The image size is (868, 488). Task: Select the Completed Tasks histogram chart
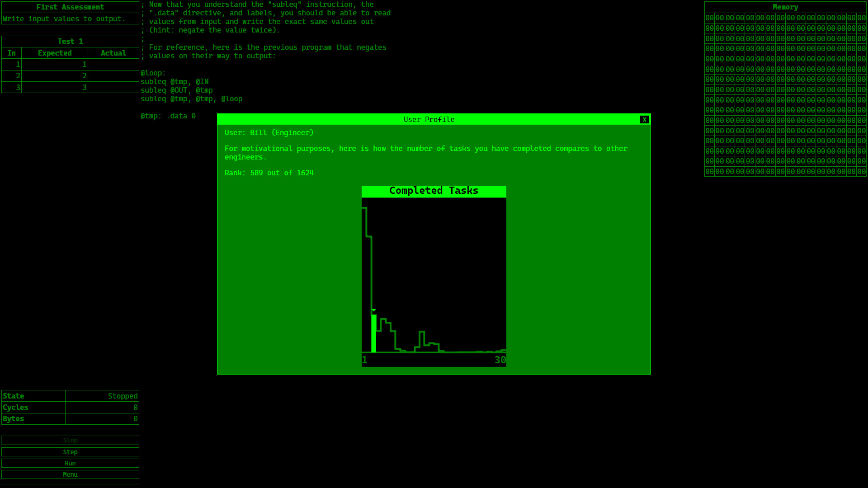(x=434, y=276)
